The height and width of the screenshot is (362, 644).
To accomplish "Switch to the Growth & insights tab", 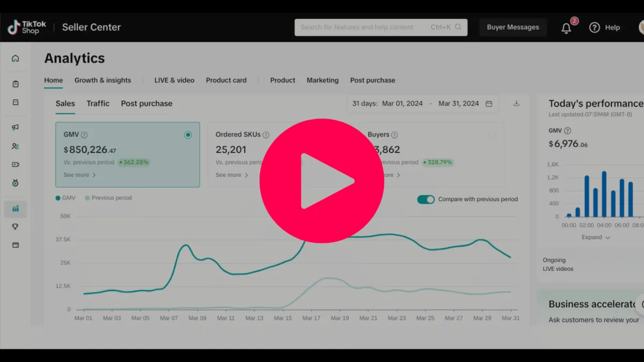I will click(103, 80).
